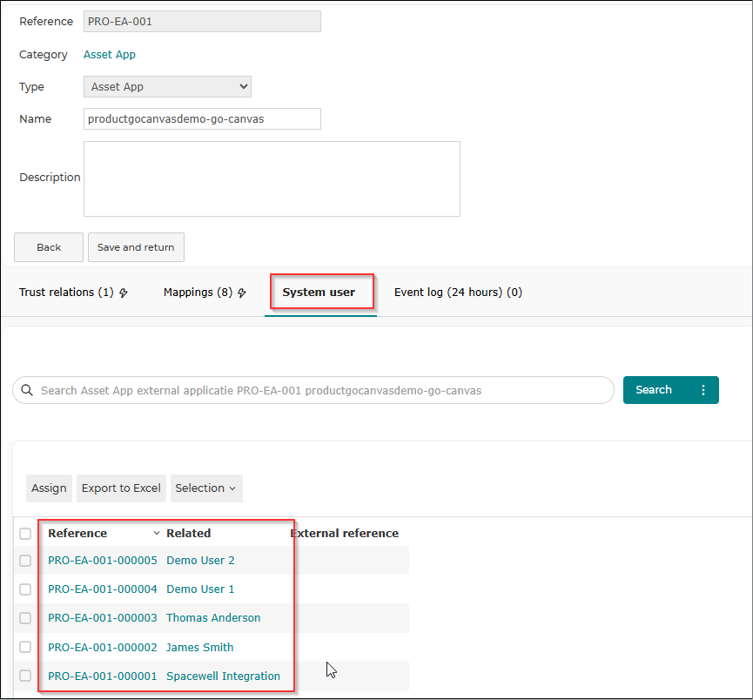Image resolution: width=753 pixels, height=700 pixels.
Task: Click the read-only Reference field PRO-EA-001
Action: click(x=202, y=22)
